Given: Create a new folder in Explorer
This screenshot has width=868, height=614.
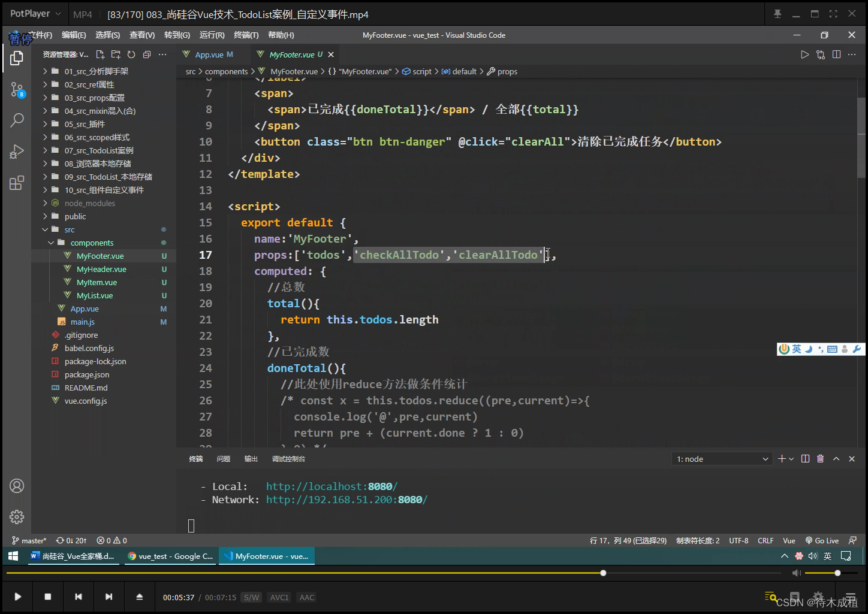Looking at the screenshot, I should 116,55.
